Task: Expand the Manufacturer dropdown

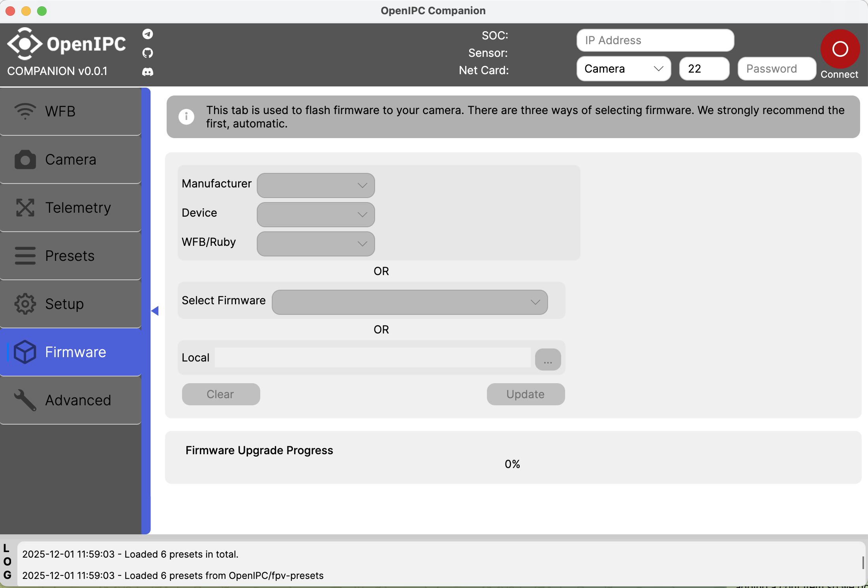Action: point(316,185)
